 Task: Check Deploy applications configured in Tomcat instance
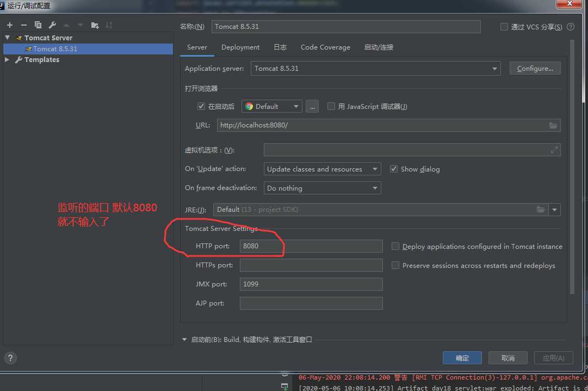point(395,246)
